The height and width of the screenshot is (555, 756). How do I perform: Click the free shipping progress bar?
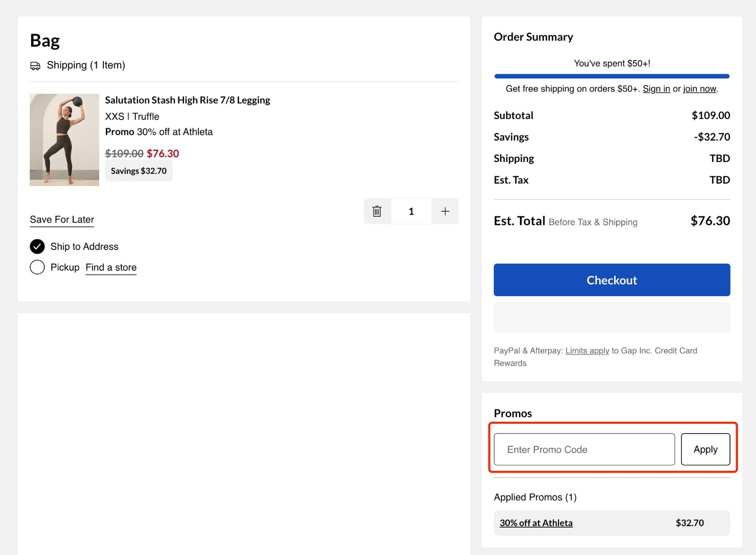click(611, 76)
